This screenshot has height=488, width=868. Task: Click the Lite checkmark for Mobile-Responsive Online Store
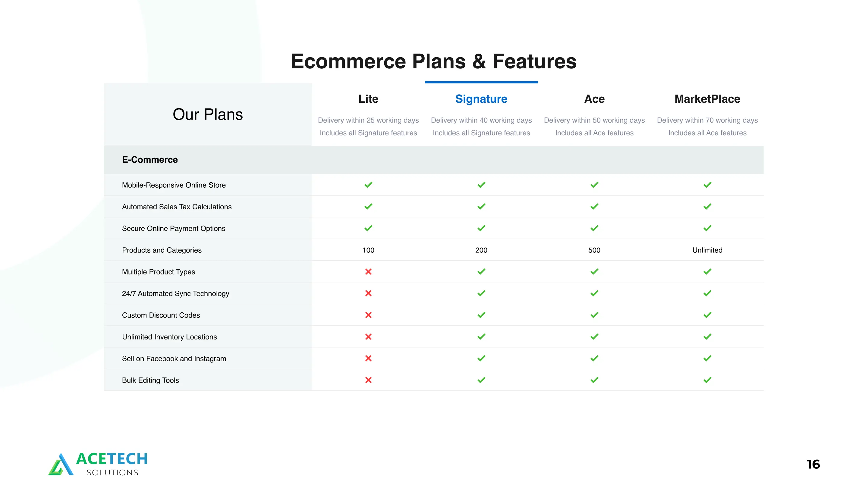click(368, 185)
